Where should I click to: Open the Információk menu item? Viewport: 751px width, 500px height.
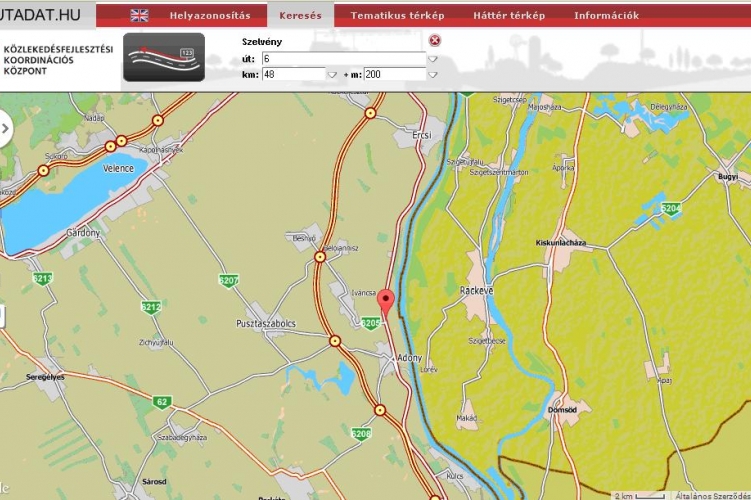(606, 16)
